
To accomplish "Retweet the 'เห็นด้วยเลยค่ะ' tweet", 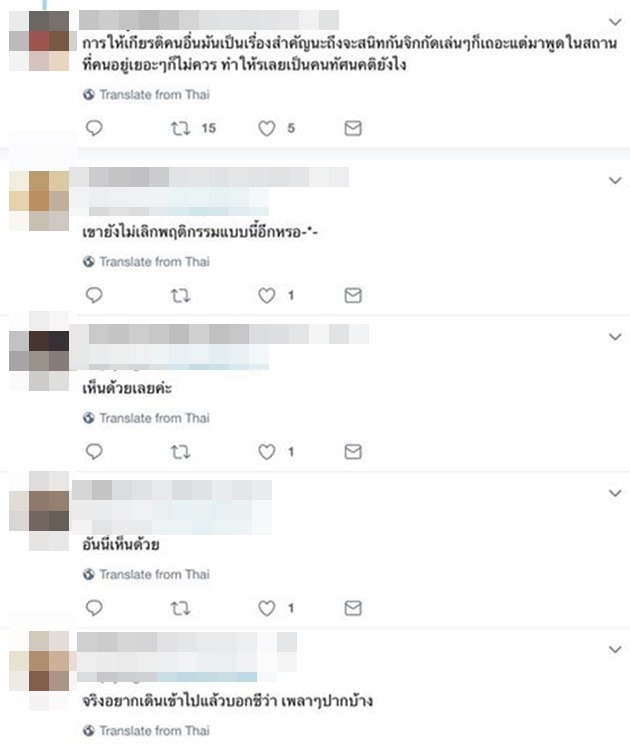I will pyautogui.click(x=180, y=452).
